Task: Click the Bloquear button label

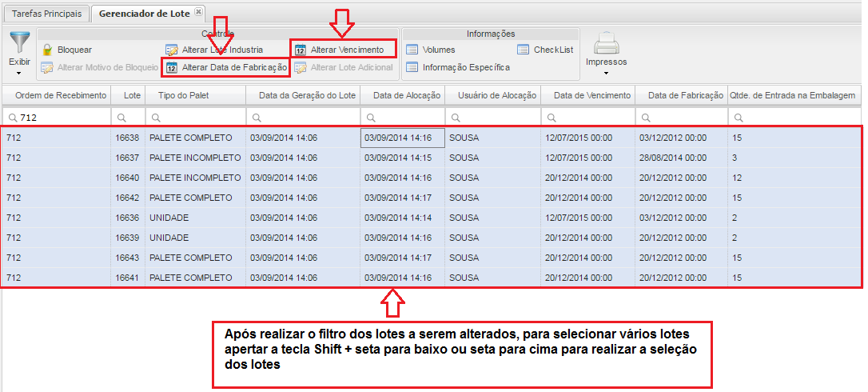Action: tap(75, 50)
